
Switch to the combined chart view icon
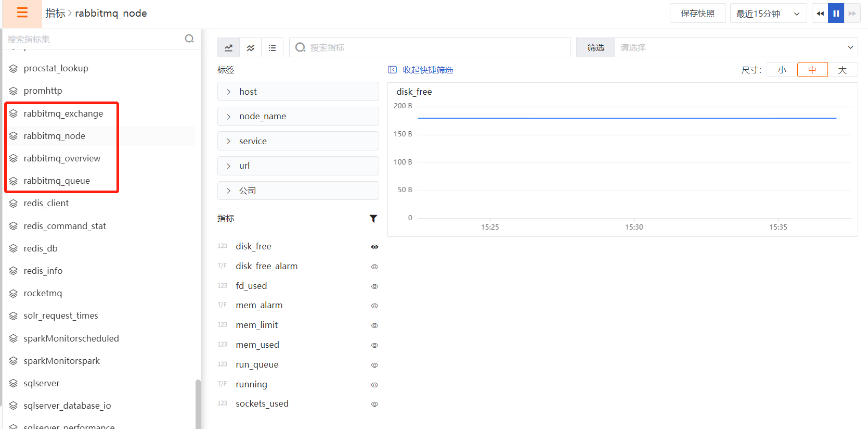click(251, 47)
